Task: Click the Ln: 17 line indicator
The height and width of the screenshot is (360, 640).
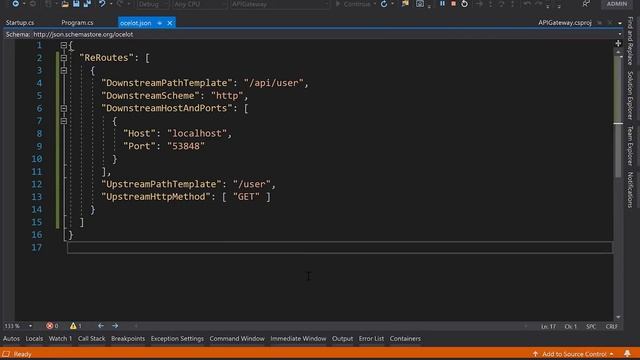Action: point(548,327)
